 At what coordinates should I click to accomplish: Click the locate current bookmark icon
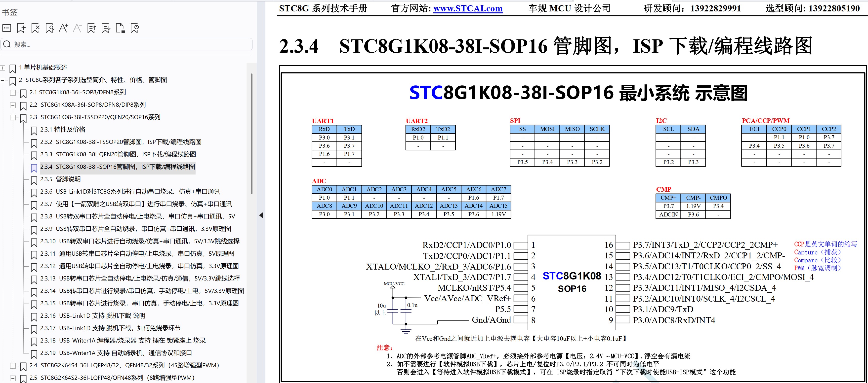(x=134, y=28)
